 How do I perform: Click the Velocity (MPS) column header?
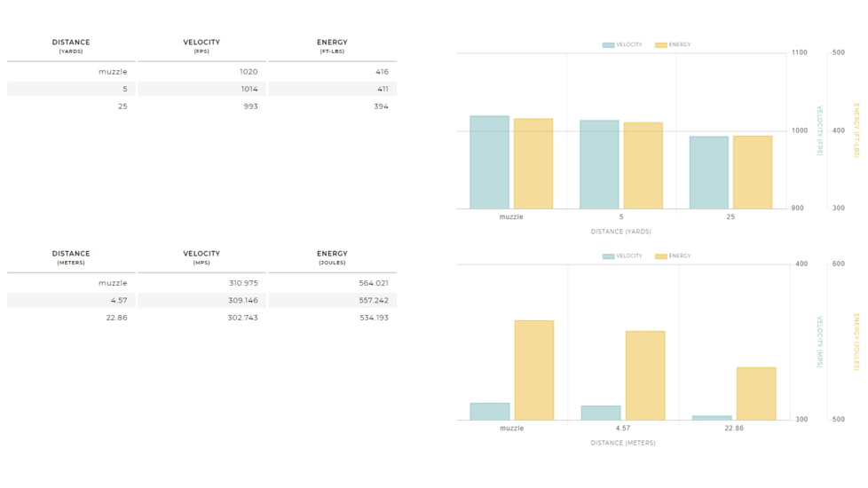pos(201,257)
